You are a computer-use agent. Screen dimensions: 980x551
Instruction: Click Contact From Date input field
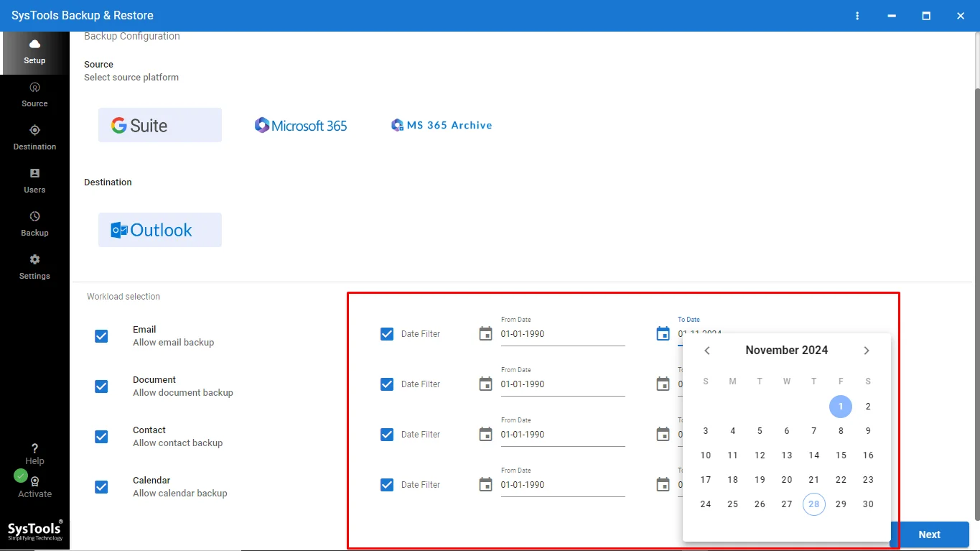[x=563, y=435]
